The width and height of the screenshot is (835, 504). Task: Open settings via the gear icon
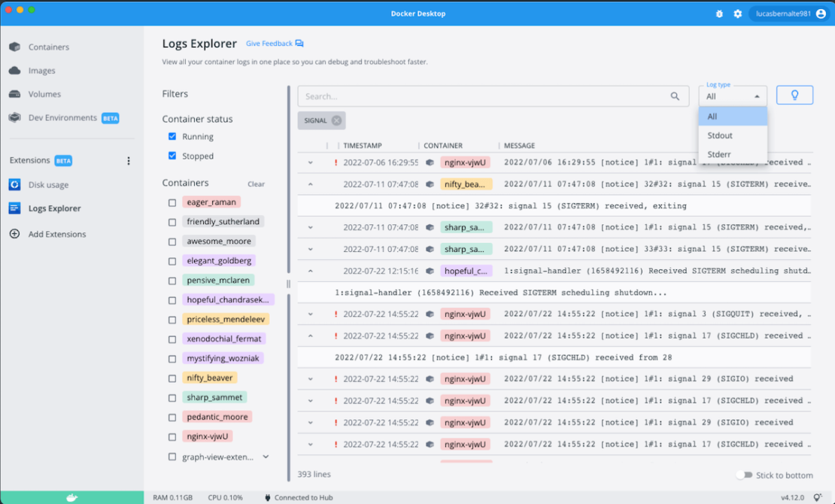(x=737, y=14)
